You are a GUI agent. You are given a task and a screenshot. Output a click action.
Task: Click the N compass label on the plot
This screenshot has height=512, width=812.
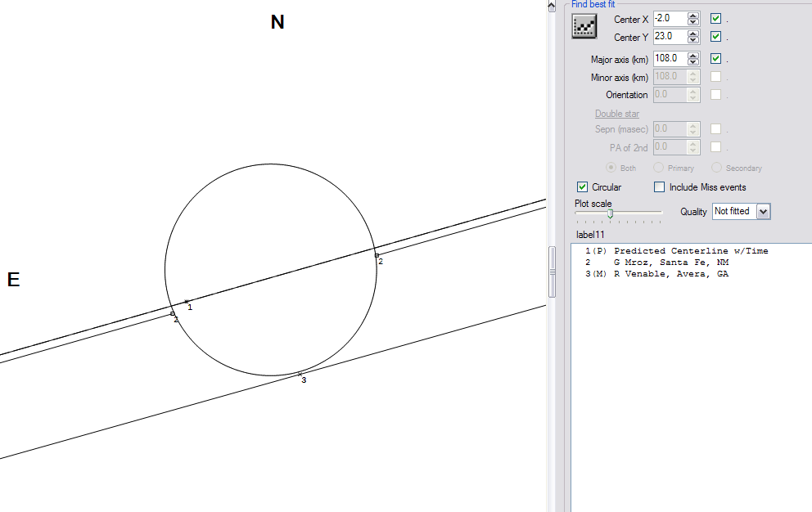point(277,22)
